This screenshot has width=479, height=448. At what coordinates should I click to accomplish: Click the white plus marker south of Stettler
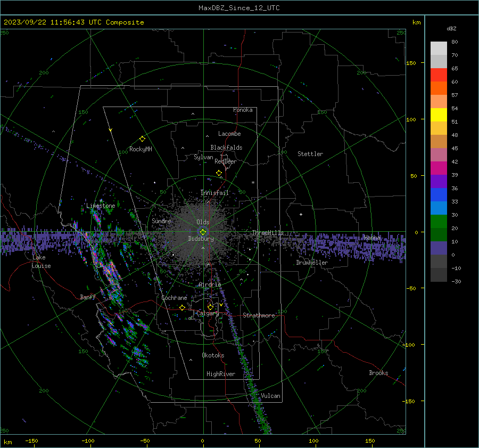[301, 214]
